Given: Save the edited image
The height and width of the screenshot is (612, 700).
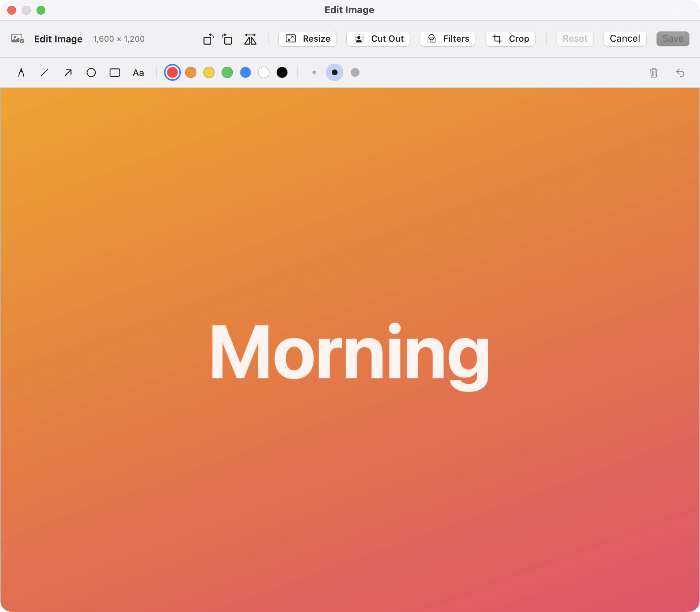Looking at the screenshot, I should pyautogui.click(x=673, y=39).
